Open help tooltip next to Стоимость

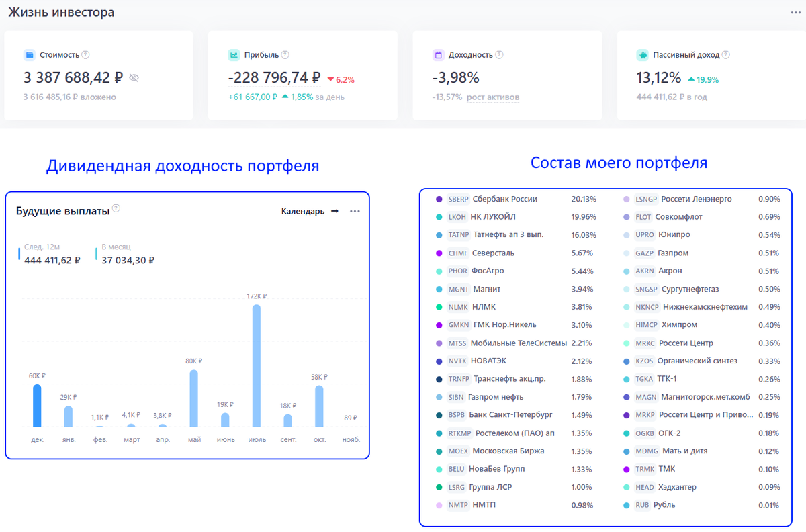[85, 55]
